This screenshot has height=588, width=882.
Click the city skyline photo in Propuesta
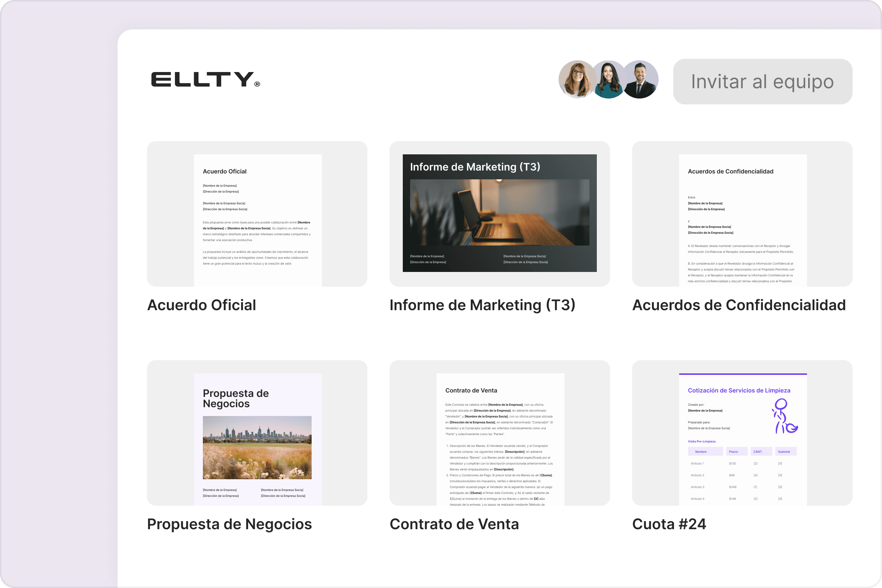click(x=257, y=447)
